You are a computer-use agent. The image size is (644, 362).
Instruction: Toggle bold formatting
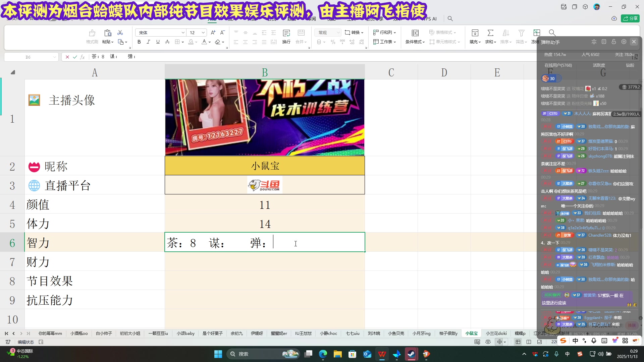139,42
